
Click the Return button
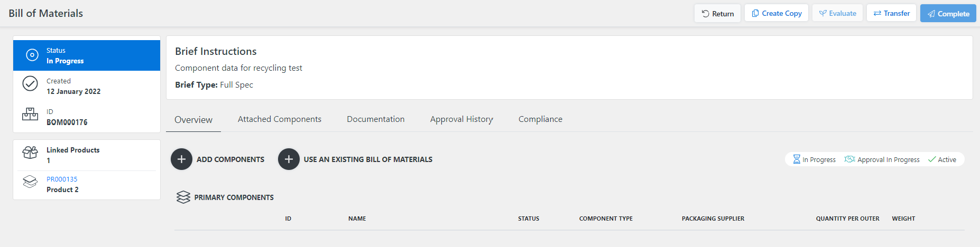717,13
